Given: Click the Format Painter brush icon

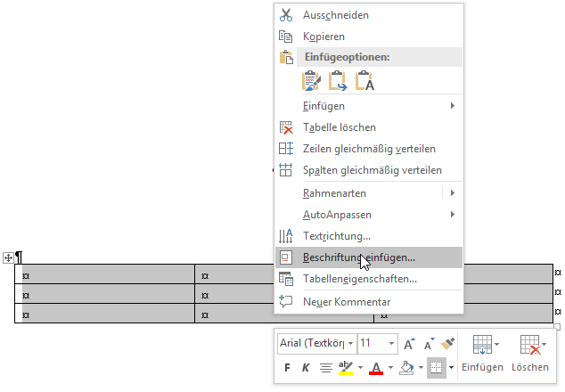Looking at the screenshot, I should pos(448,344).
